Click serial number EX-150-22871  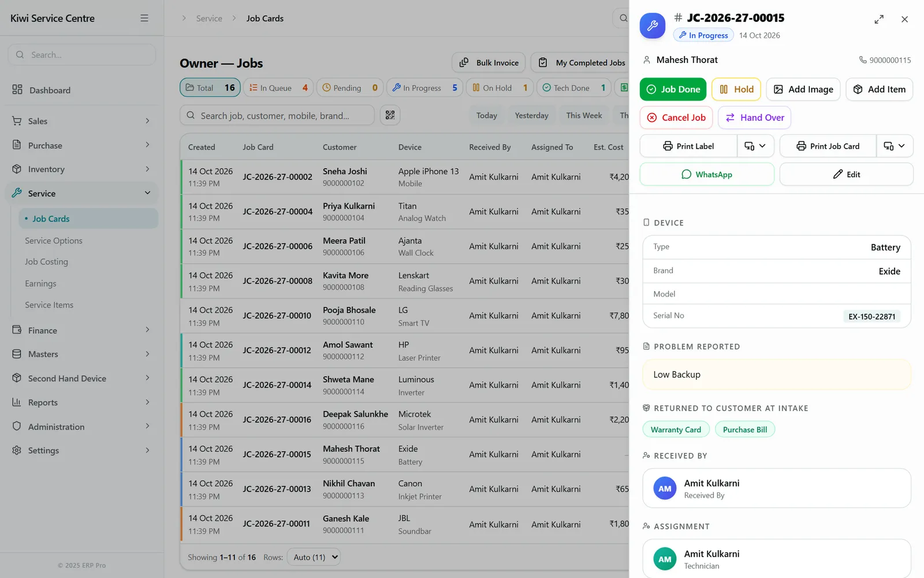coord(871,316)
